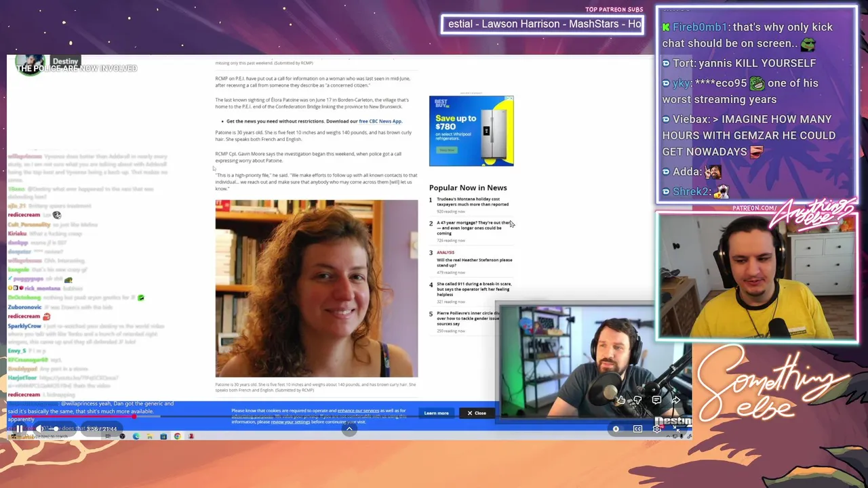
Task: Click the Chrome icon in the taskbar
Action: [177, 436]
